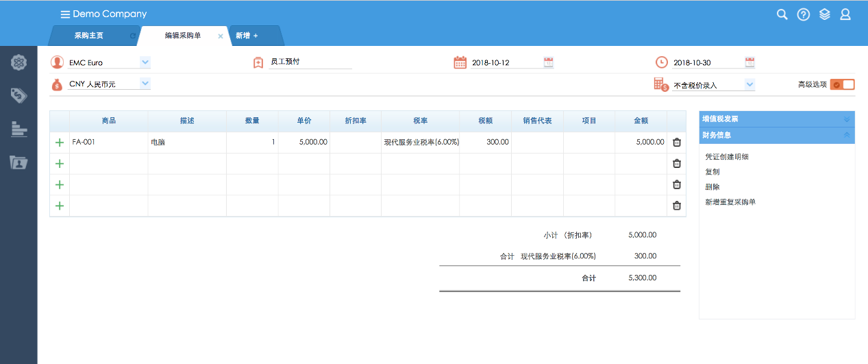Click 新增重复采购单 in the side panel
868x364 pixels.
(x=730, y=202)
